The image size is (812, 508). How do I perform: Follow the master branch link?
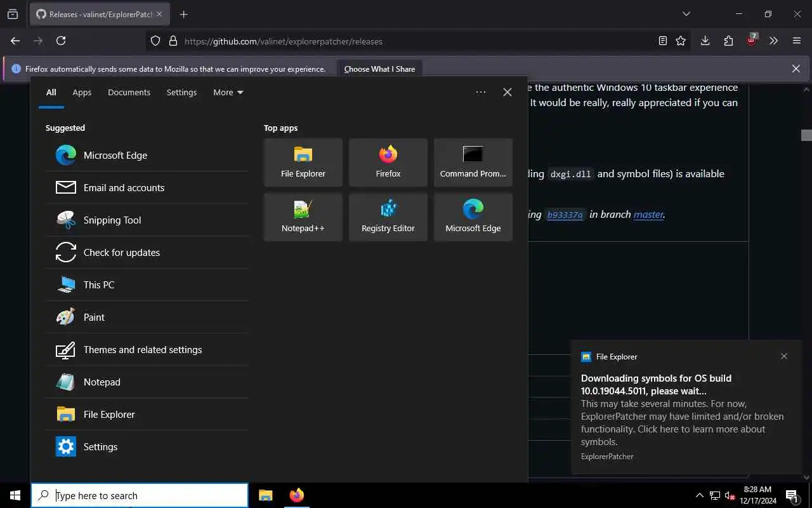click(x=648, y=215)
